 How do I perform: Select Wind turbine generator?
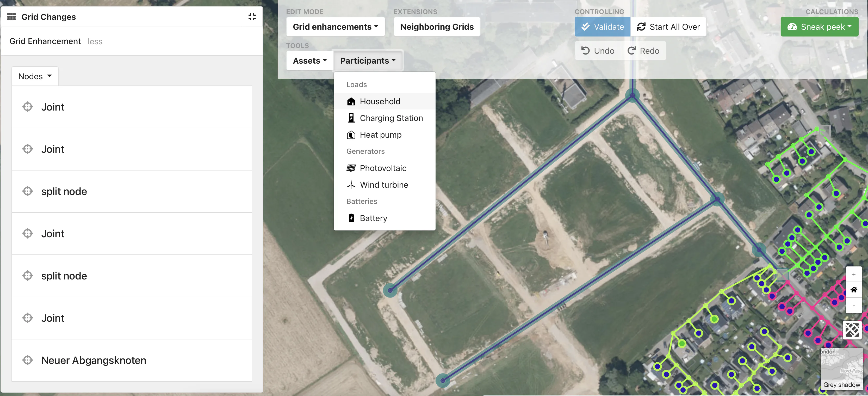(x=385, y=185)
